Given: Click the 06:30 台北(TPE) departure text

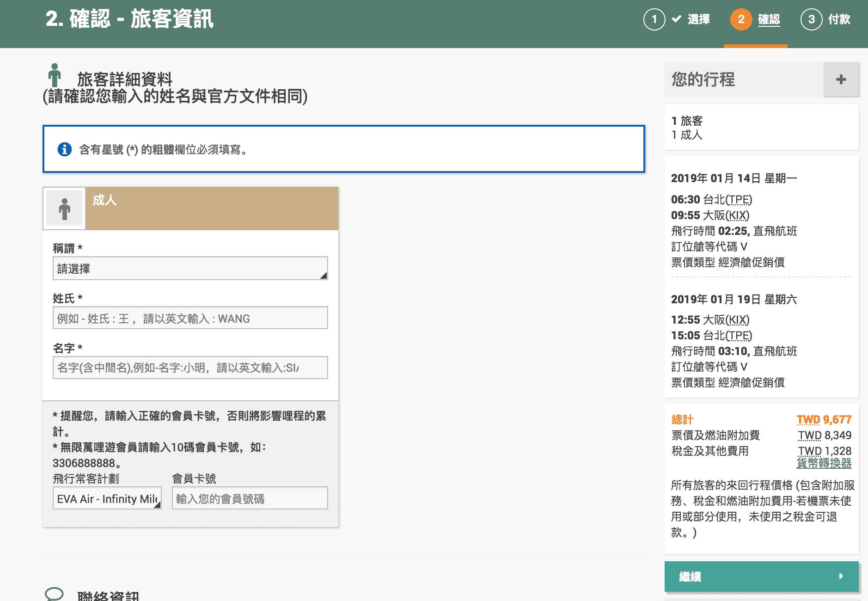Looking at the screenshot, I should [x=712, y=200].
